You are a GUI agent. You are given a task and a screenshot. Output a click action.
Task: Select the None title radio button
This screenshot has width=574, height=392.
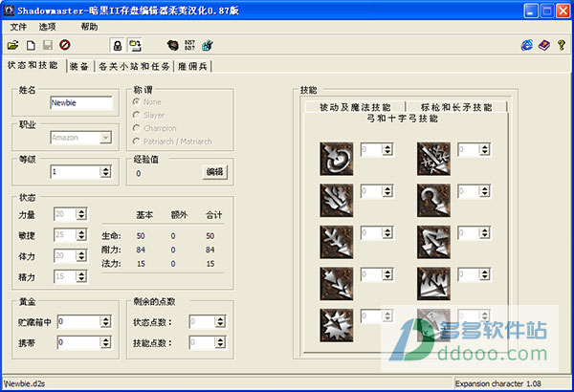tap(137, 101)
